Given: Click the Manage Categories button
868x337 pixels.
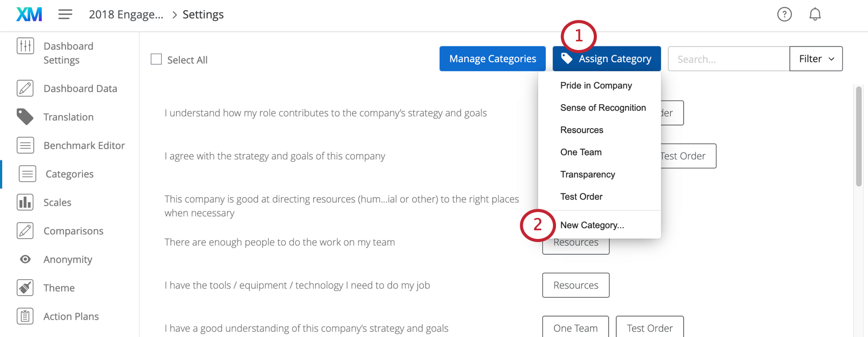Looking at the screenshot, I should pyautogui.click(x=492, y=59).
